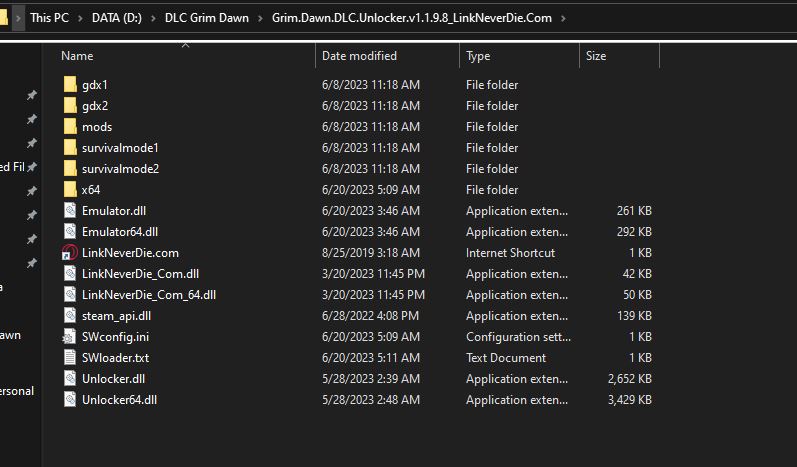Go to This PC in the address bar
797x467 pixels.
coord(49,18)
